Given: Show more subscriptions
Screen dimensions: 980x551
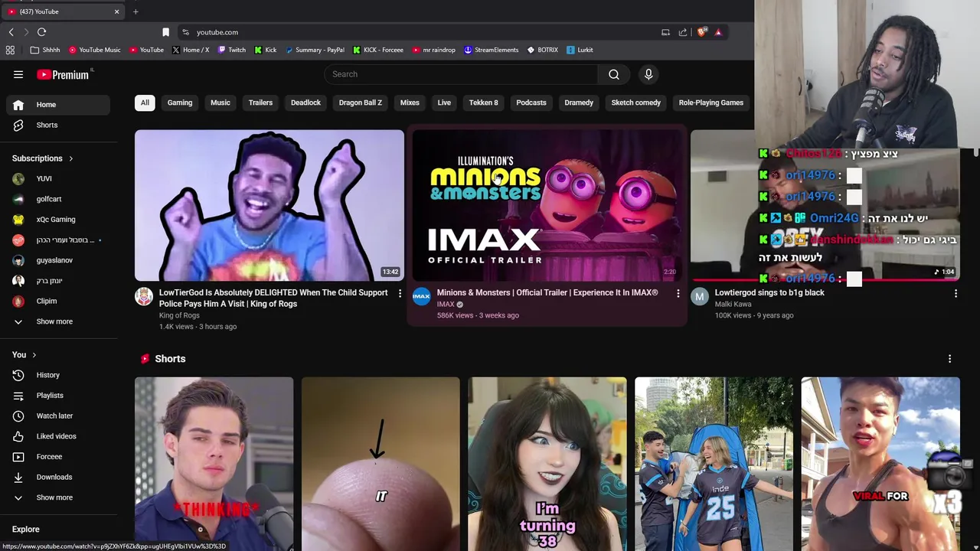Looking at the screenshot, I should (x=58, y=321).
